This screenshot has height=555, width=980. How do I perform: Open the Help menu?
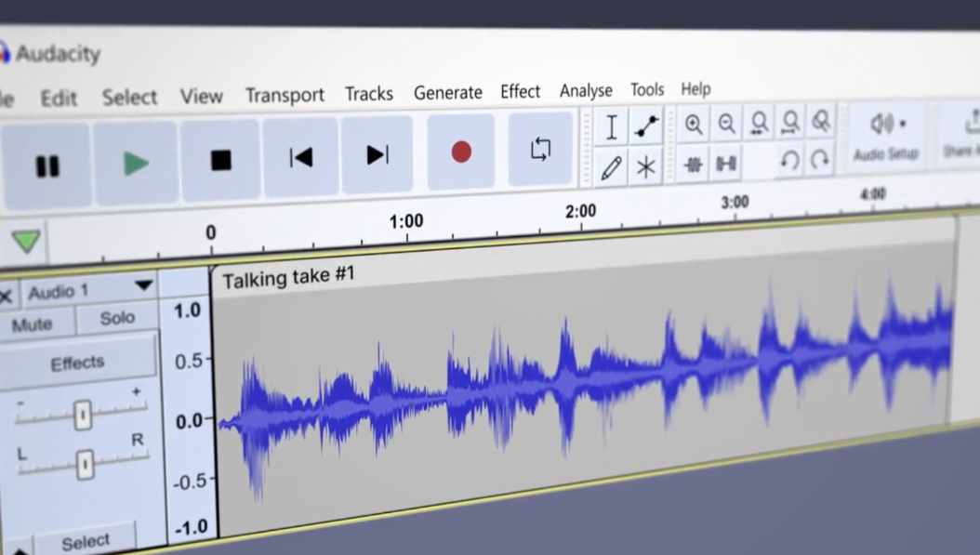695,88
